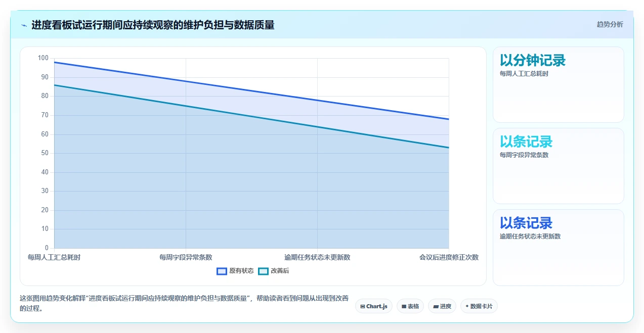Click the Chart.js tag chip

click(374, 306)
